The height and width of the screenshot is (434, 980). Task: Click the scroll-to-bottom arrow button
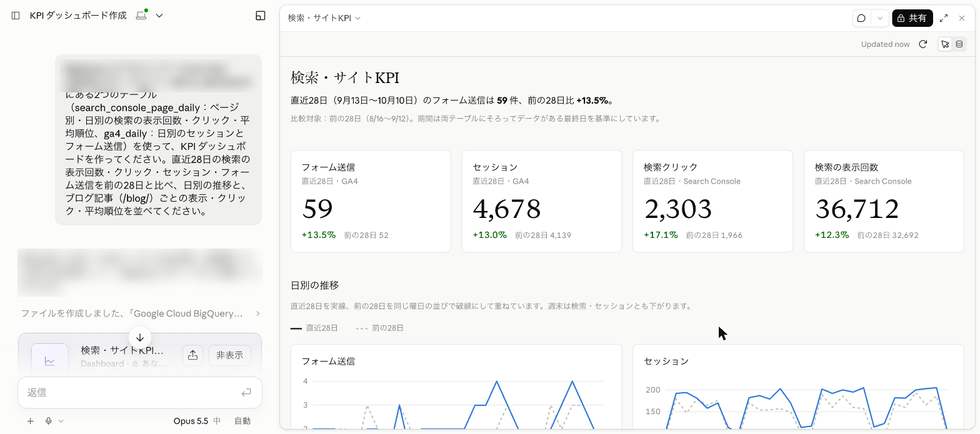140,337
